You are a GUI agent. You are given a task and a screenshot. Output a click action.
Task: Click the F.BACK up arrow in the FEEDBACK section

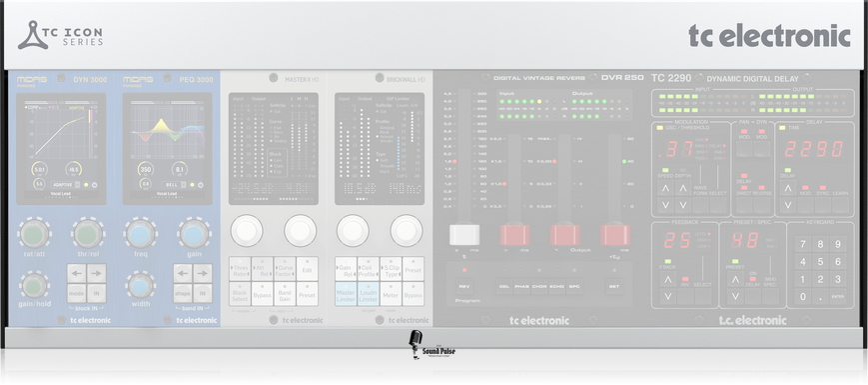pos(667,280)
